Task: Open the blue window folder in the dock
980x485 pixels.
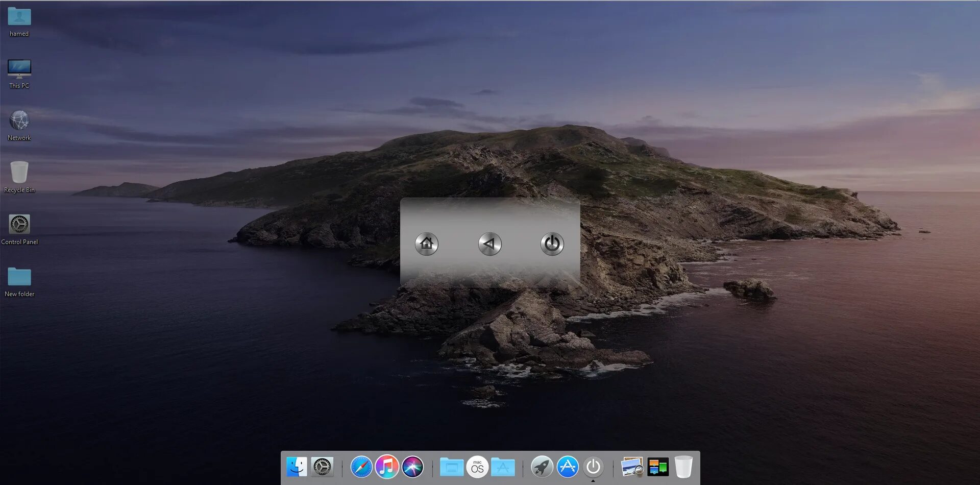Action: point(452,467)
